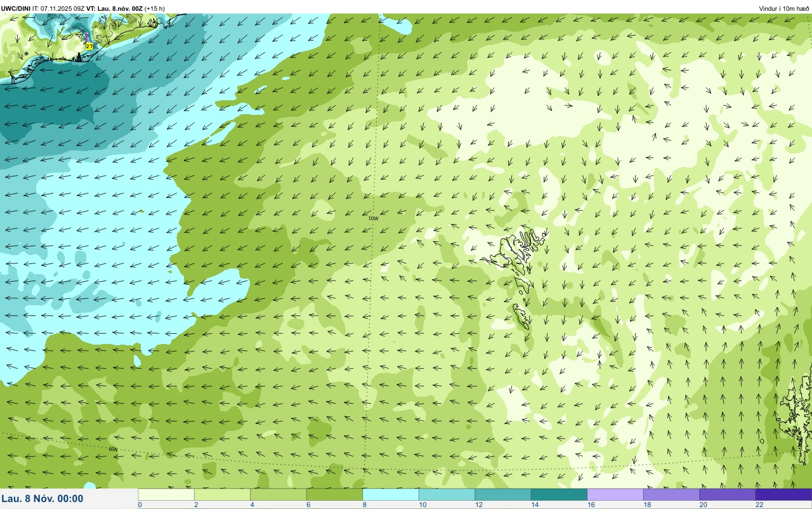Click the 'Lau. 8 Nóv. 00:00' date label
Screen dimensions: 812x509
point(43,499)
